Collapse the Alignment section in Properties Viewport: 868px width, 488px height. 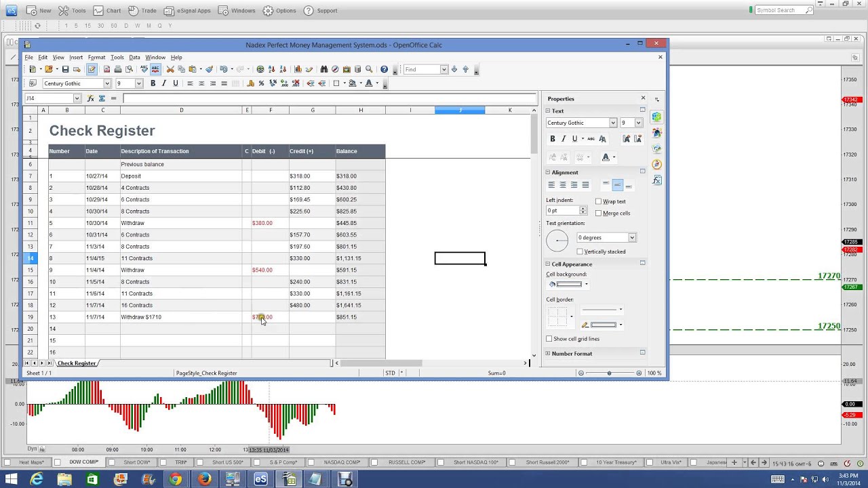coord(548,172)
